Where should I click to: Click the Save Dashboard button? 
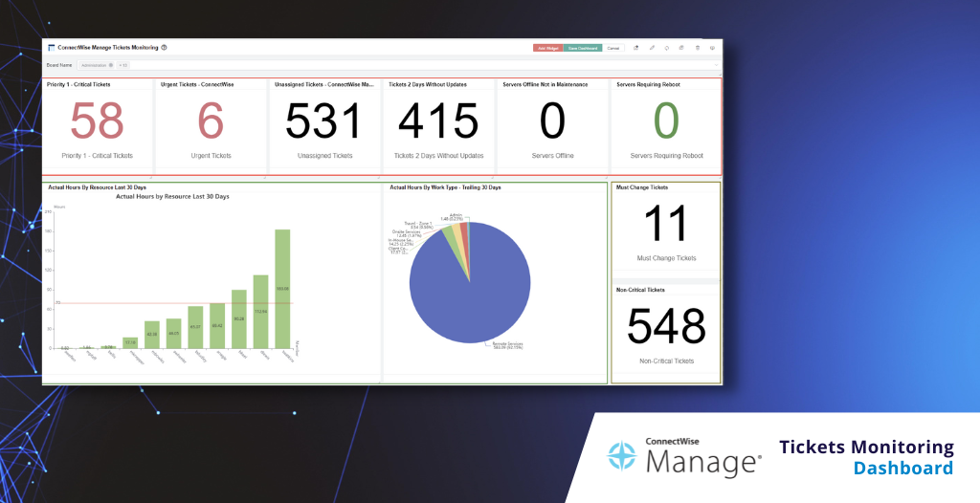pos(583,48)
